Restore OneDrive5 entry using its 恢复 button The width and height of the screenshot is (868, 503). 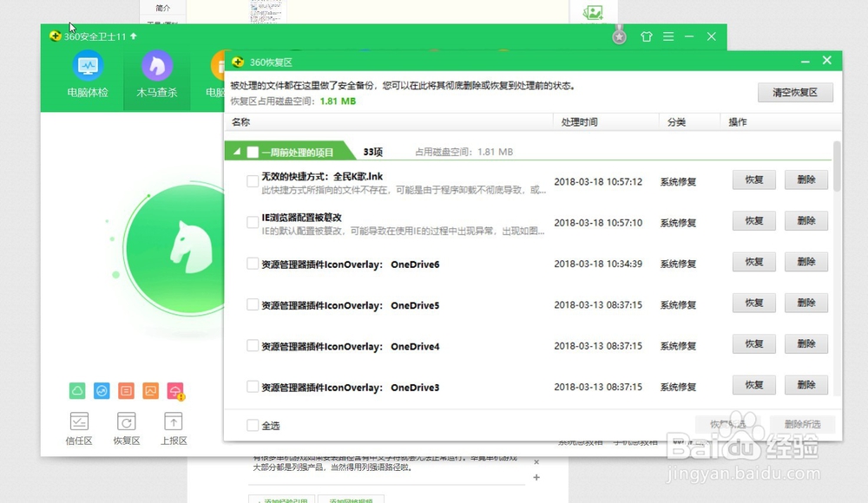tap(753, 303)
